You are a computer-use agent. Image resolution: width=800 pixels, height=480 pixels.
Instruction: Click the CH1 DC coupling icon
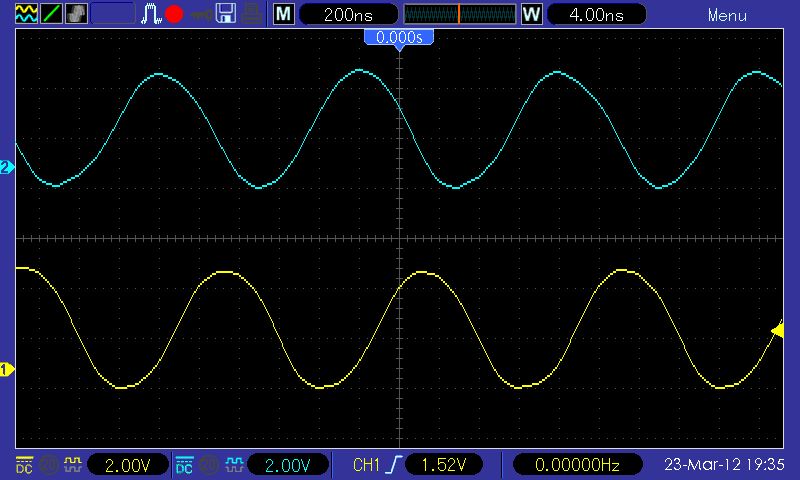[24, 465]
